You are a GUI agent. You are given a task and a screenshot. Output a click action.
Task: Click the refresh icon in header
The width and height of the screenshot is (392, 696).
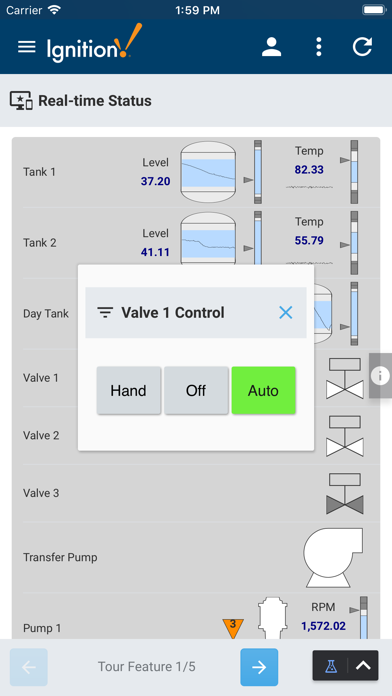coord(362,47)
